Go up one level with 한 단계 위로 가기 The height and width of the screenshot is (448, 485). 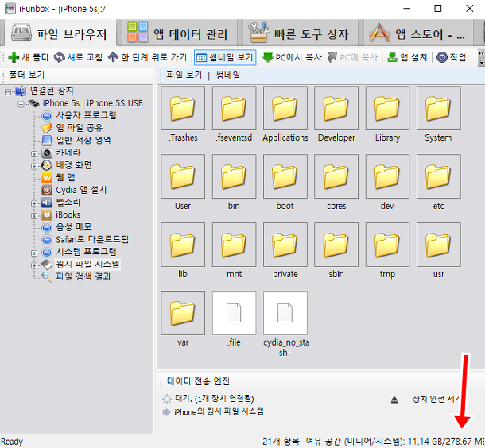(x=148, y=57)
